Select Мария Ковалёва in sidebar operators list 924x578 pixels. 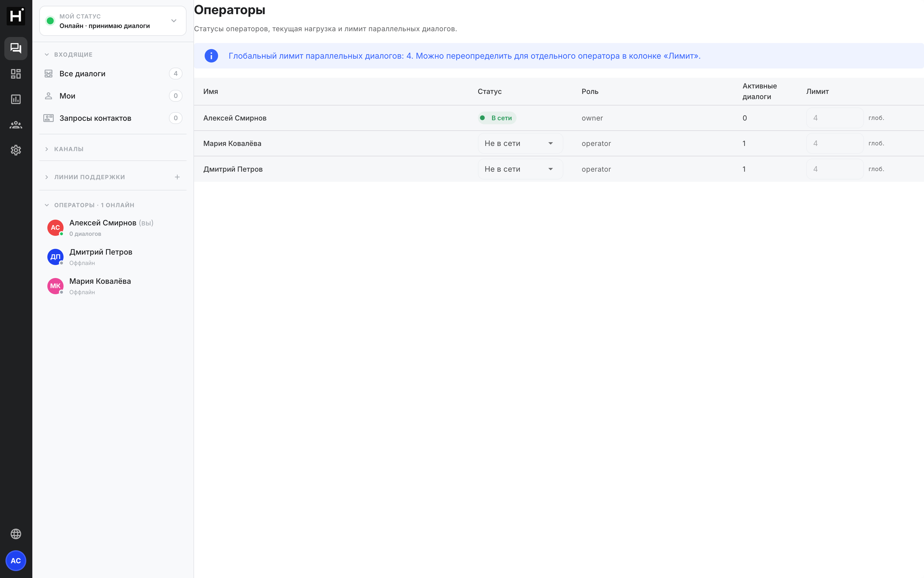113,286
